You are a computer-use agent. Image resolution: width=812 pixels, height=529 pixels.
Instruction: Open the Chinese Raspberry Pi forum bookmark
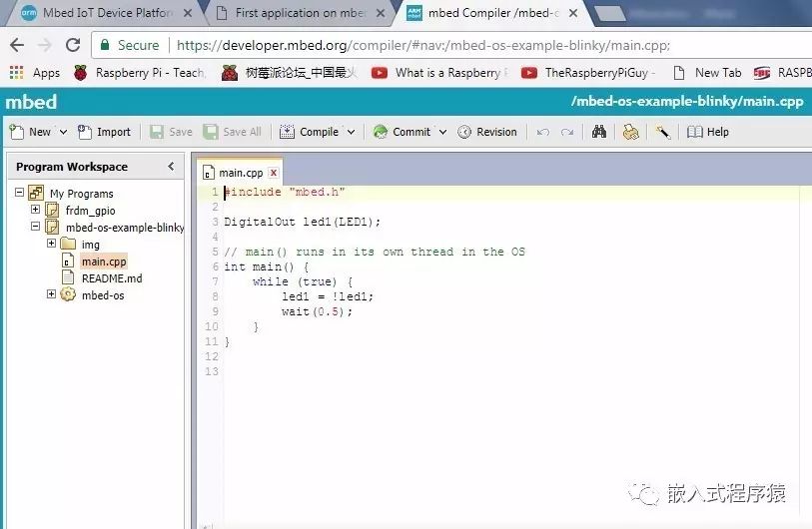click(290, 73)
